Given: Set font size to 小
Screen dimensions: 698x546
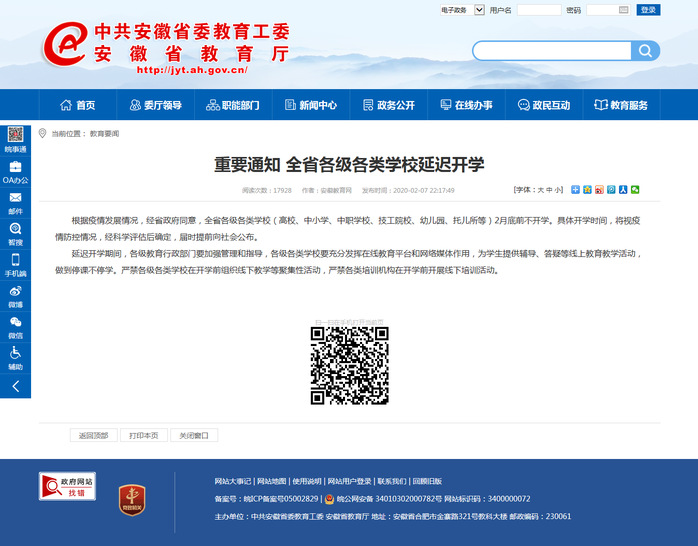Looking at the screenshot, I should tap(558, 190).
